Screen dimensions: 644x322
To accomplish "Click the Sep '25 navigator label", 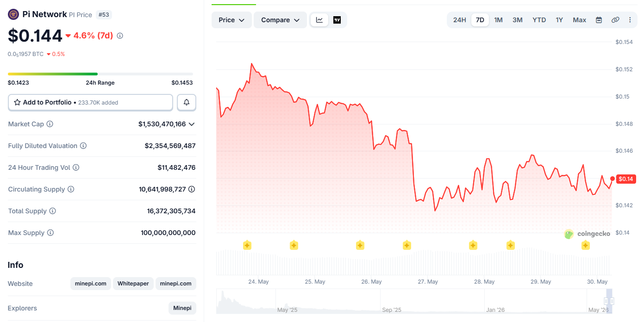I will 392,310.
